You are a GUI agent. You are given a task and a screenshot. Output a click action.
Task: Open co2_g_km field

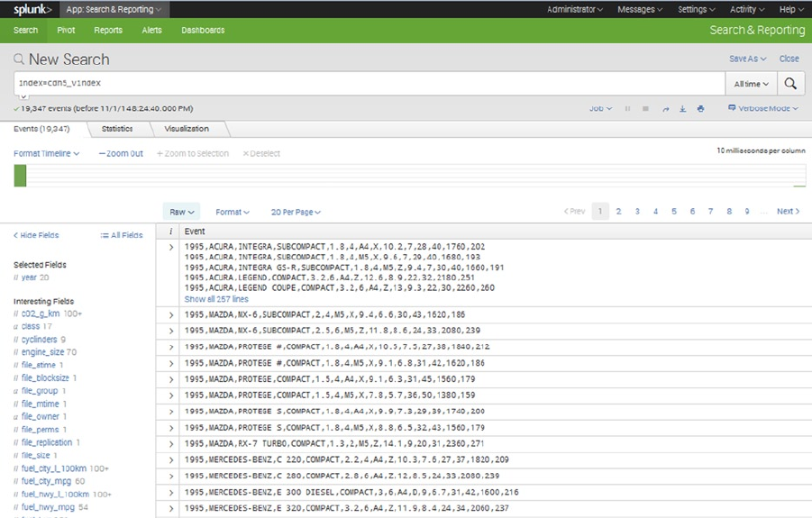tap(41, 314)
